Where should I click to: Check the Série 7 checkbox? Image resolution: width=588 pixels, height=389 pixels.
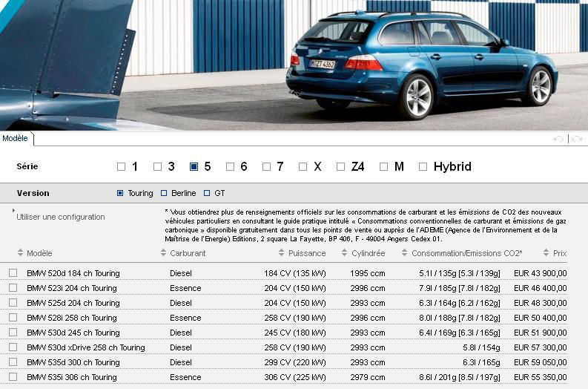click(267, 166)
